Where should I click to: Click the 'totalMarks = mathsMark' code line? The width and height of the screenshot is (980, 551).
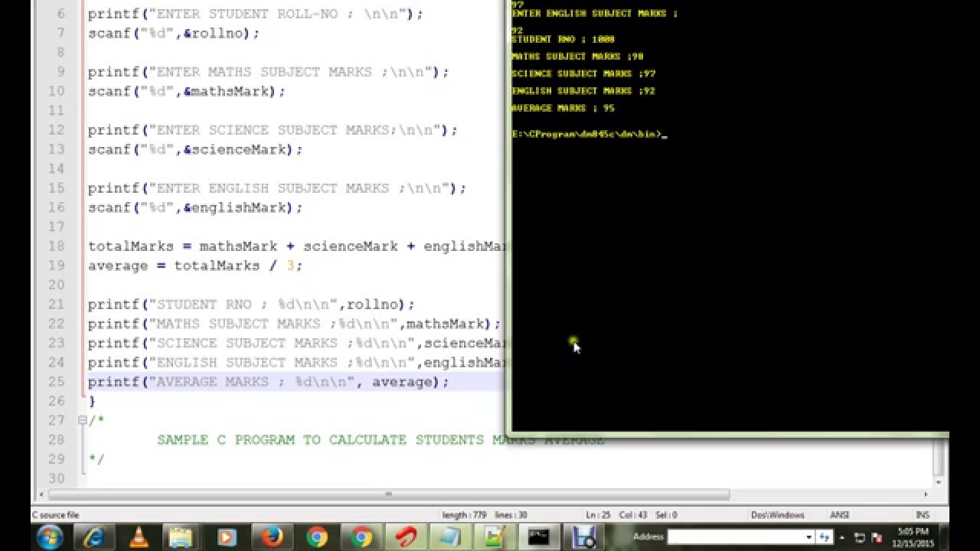[296, 246]
